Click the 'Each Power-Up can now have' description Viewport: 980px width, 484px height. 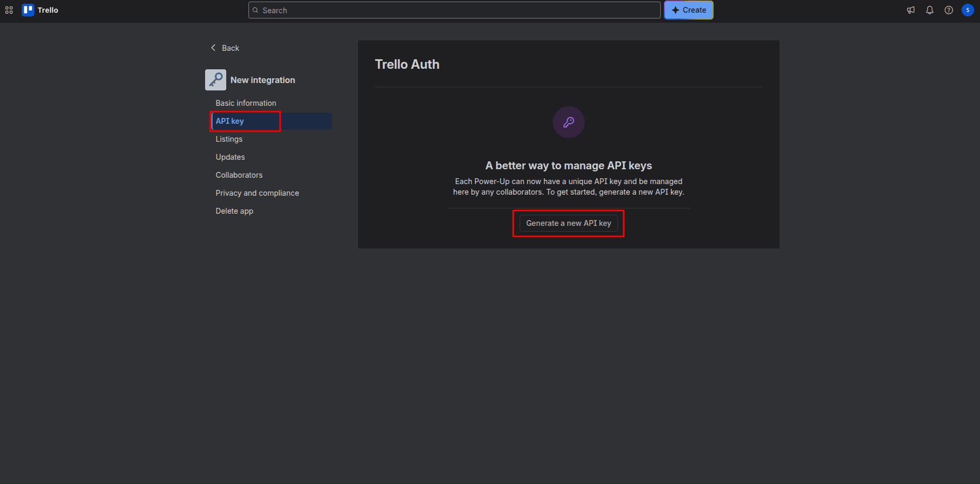(x=569, y=187)
